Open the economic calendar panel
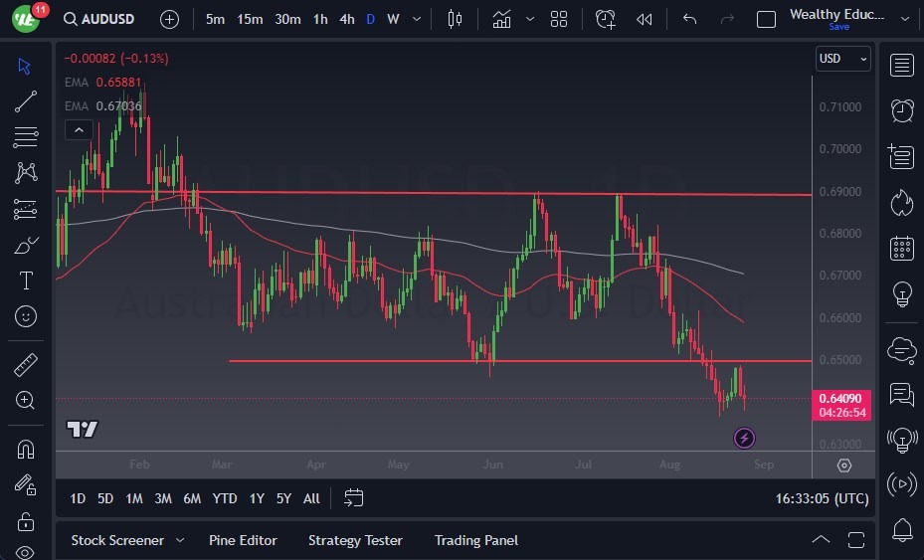924x560 pixels. tap(901, 248)
